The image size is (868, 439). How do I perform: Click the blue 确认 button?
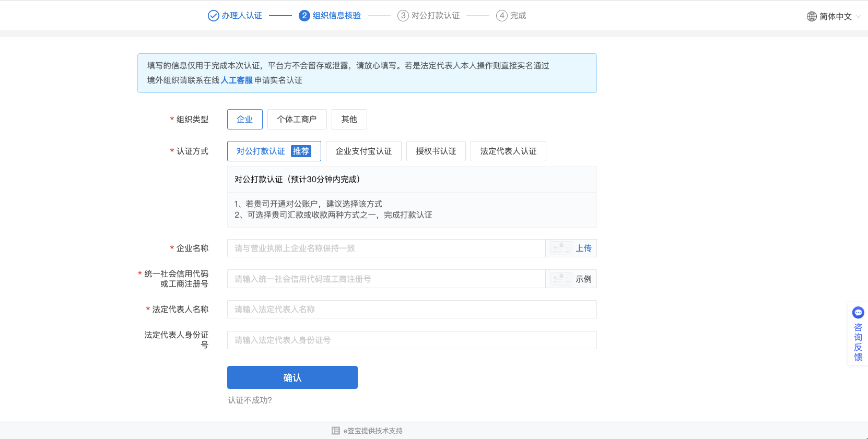point(292,377)
